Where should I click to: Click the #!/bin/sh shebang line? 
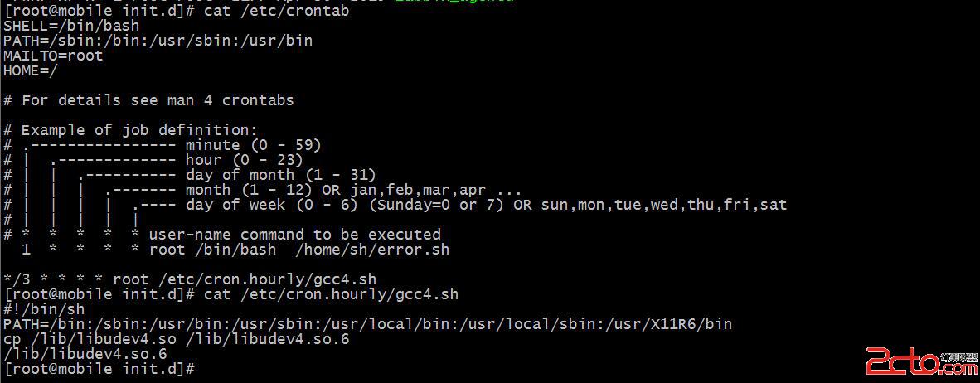[x=44, y=310]
